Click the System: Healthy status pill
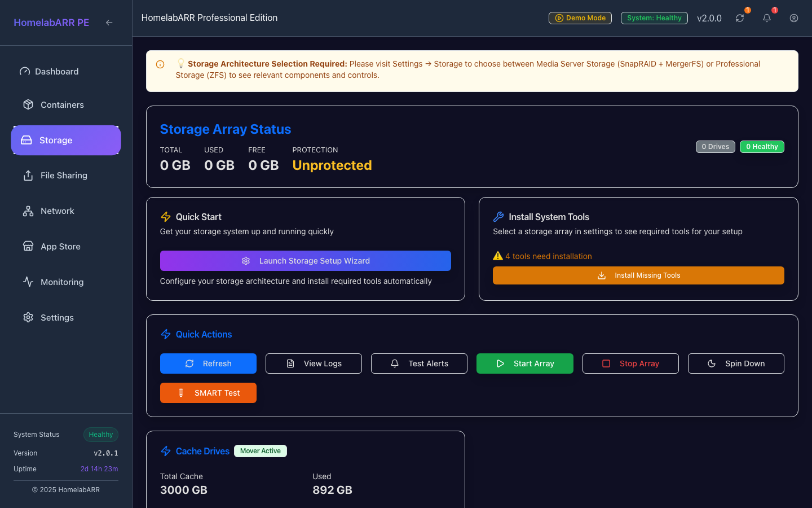 point(654,17)
